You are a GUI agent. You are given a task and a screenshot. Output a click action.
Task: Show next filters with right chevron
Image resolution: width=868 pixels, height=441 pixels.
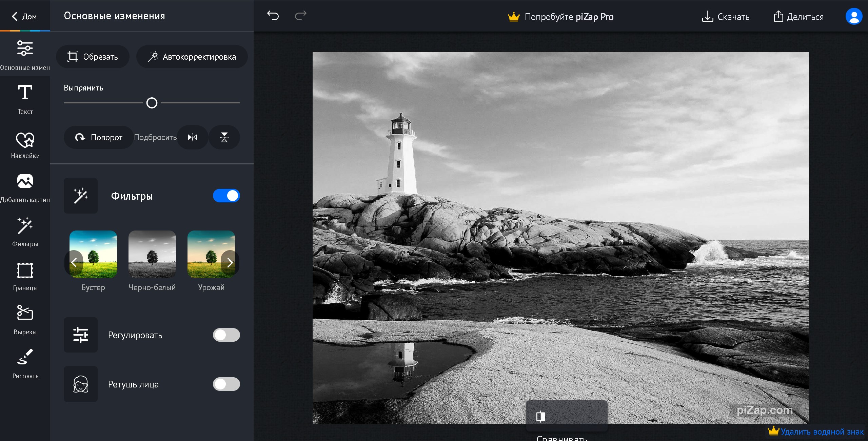[x=230, y=262]
